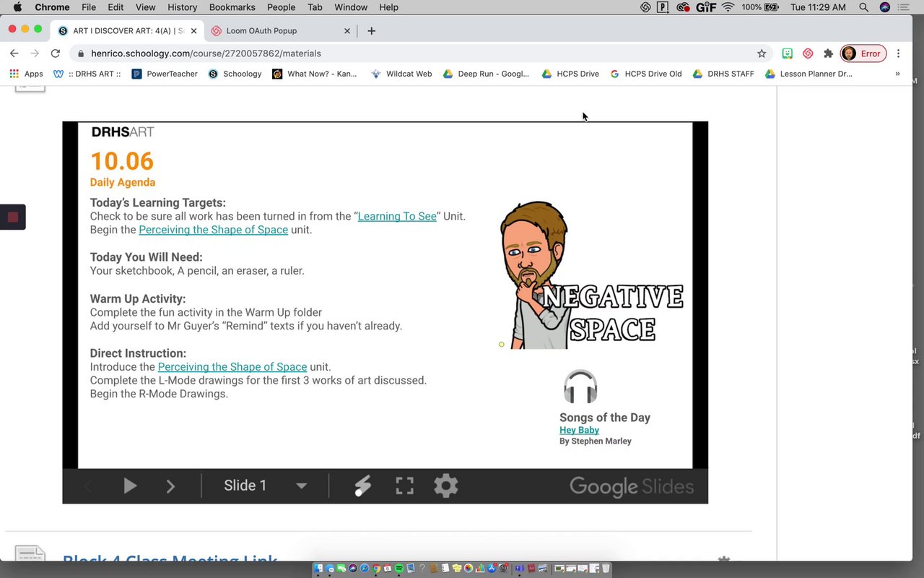Select the ART I DISCOVER ART tab

click(x=128, y=31)
